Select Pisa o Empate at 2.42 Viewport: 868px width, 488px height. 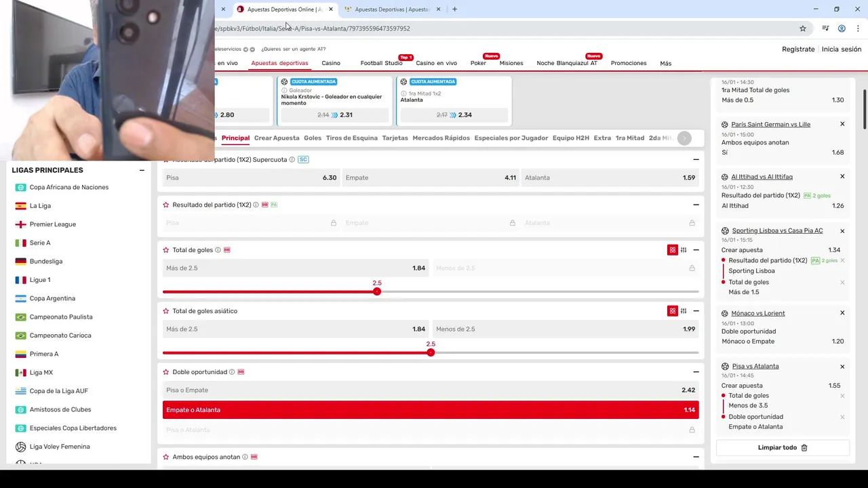[431, 390]
